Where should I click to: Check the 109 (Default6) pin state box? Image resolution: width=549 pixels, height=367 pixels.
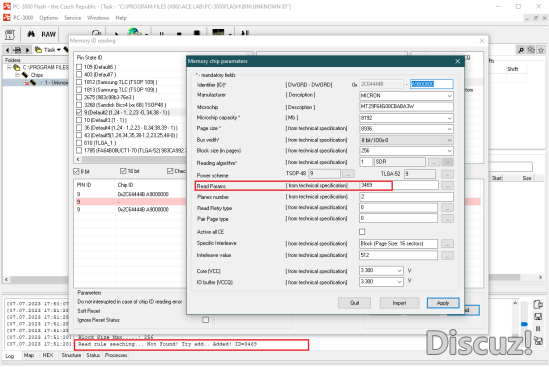pyautogui.click(x=79, y=67)
